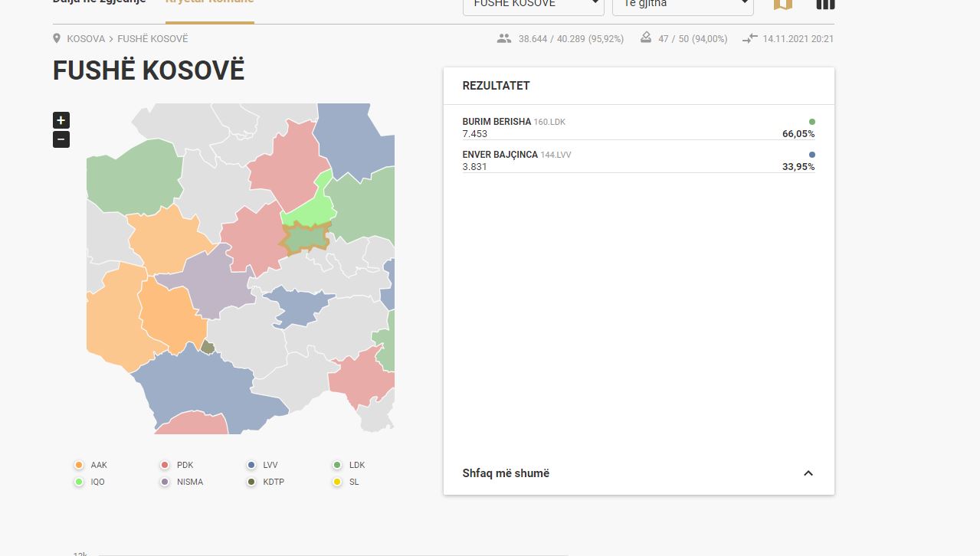Collapse results with the Shfaq më shumë chevron
The image size is (980, 556).
808,473
